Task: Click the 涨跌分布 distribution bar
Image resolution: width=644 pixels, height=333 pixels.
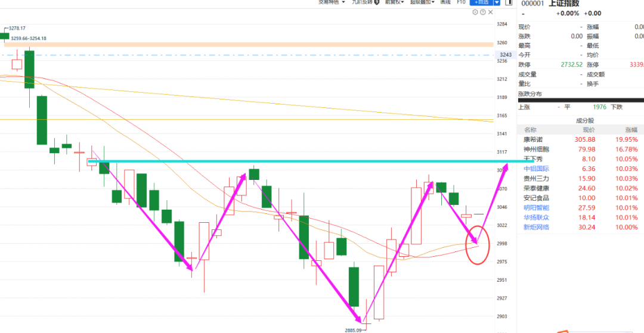Action: coord(580,100)
